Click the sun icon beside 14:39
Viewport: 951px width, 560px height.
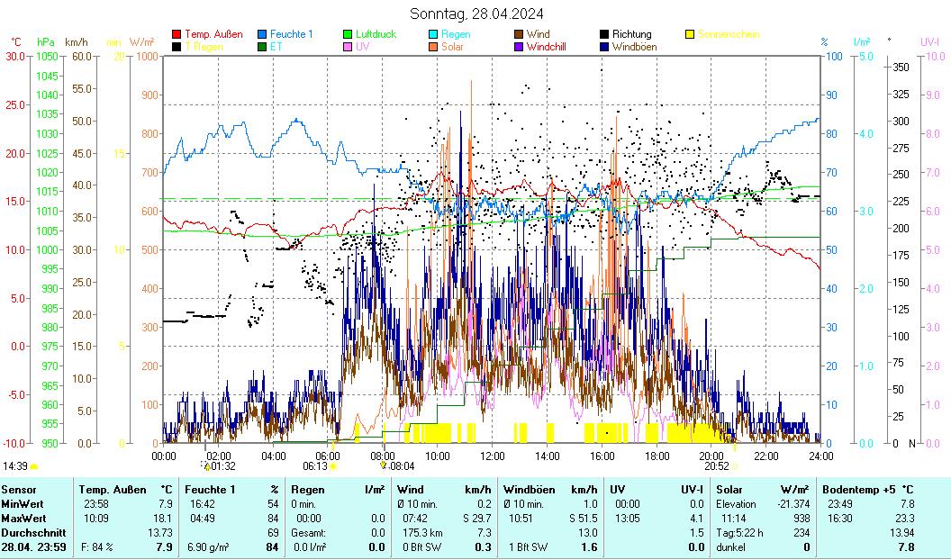coord(35,466)
